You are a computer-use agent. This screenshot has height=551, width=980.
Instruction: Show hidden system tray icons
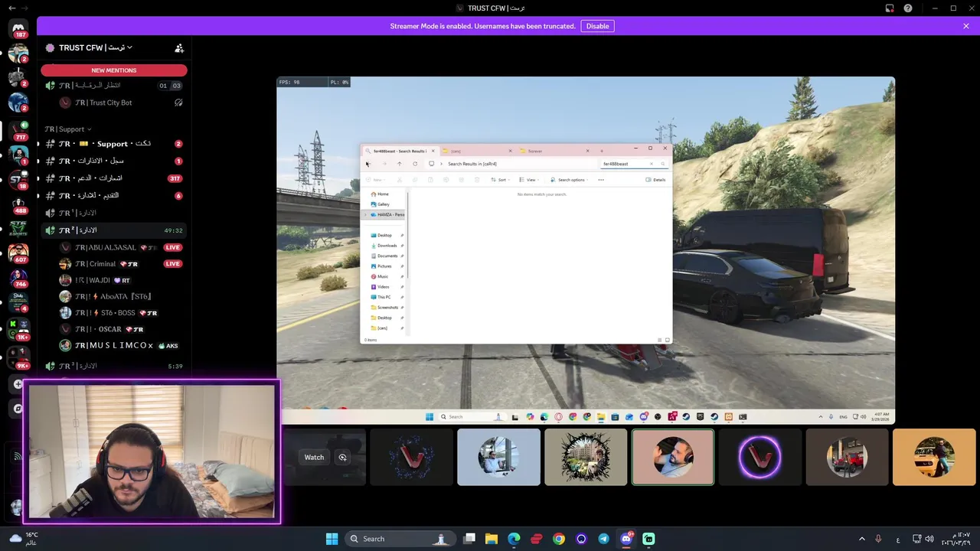[x=861, y=539]
